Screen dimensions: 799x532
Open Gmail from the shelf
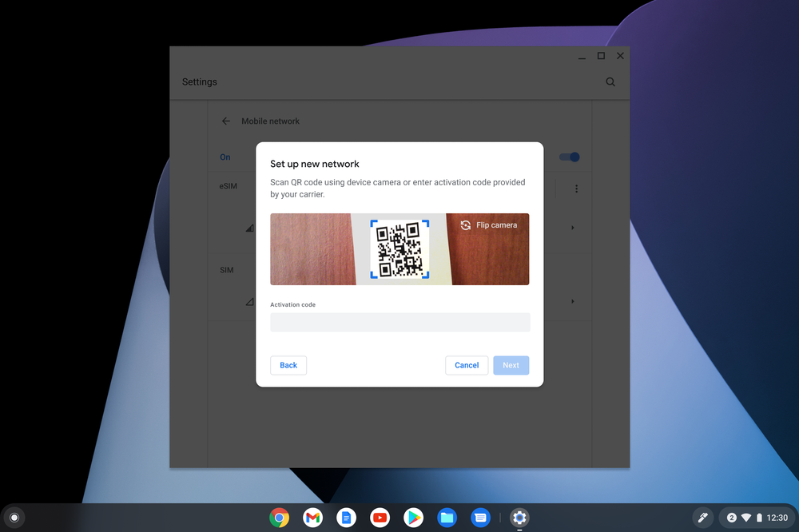pos(312,518)
